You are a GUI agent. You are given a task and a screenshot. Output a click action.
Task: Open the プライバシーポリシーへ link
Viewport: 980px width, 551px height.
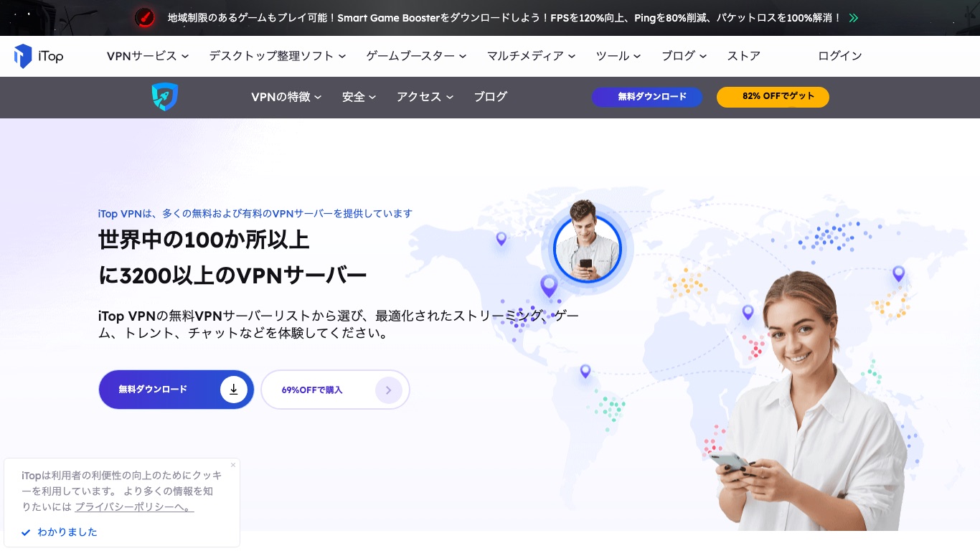134,507
